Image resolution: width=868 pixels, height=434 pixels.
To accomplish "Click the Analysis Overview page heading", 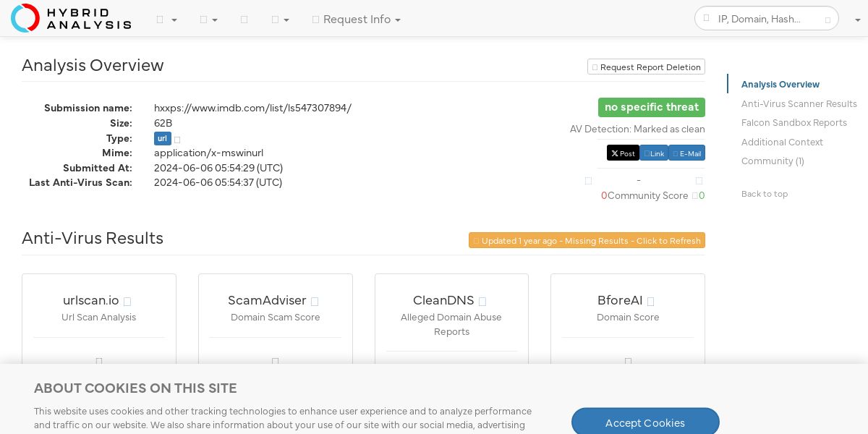I will point(93,65).
